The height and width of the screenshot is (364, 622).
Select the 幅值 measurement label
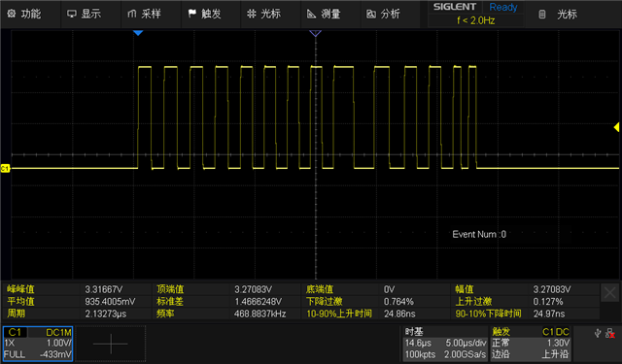click(465, 289)
